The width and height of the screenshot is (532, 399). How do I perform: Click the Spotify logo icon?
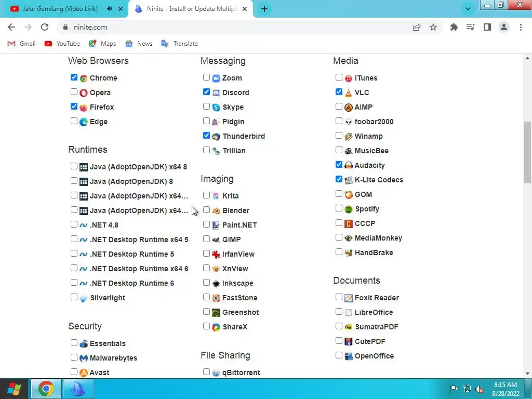(349, 209)
